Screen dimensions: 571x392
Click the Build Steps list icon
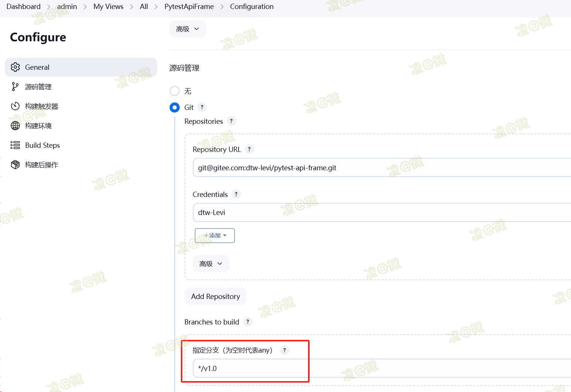tap(15, 145)
